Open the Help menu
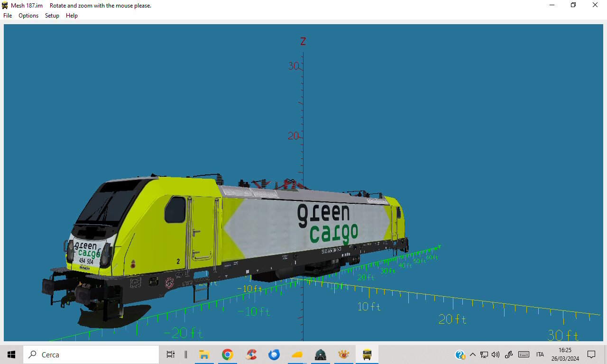 point(72,16)
